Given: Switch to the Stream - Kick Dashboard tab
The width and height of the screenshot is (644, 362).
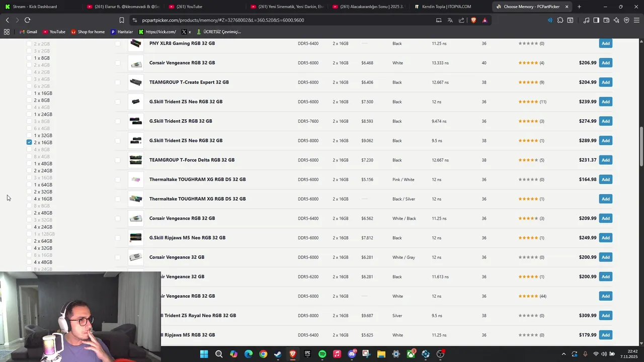Looking at the screenshot, I should click(39, 7).
